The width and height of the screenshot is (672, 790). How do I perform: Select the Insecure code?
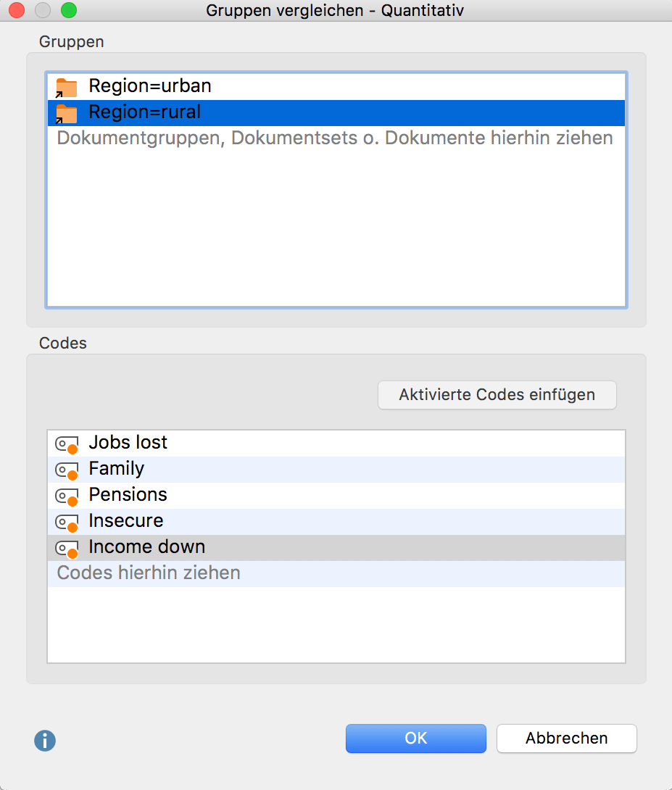(125, 521)
